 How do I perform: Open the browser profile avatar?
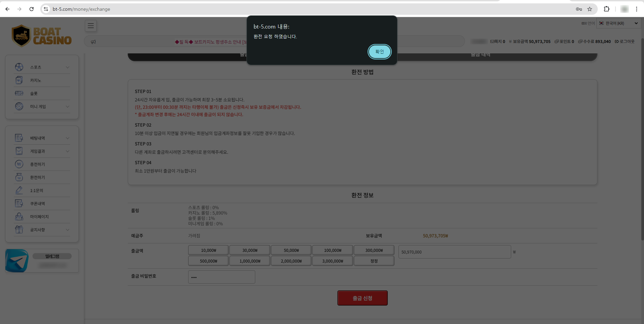click(624, 9)
